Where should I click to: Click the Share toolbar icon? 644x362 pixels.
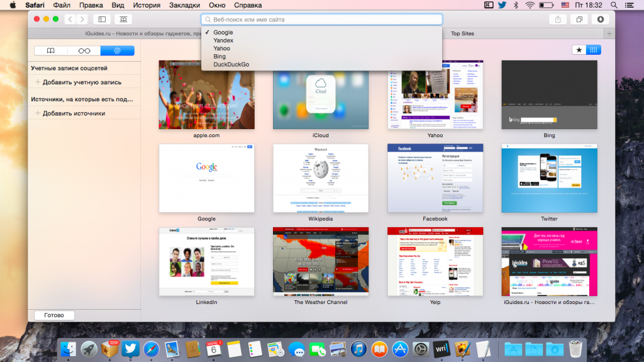558,20
